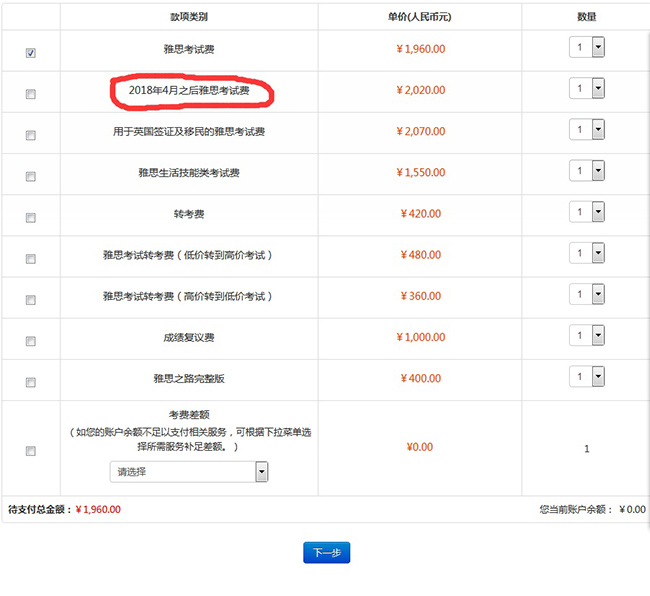Click the 下一步 button
Image resolution: width=650 pixels, height=596 pixels.
coord(326,552)
